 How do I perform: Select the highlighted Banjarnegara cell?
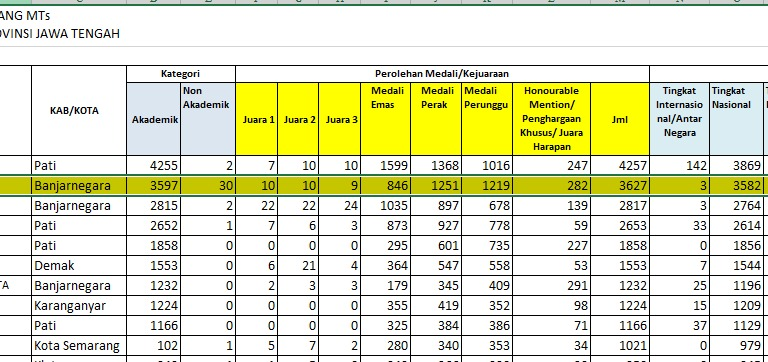[79, 186]
